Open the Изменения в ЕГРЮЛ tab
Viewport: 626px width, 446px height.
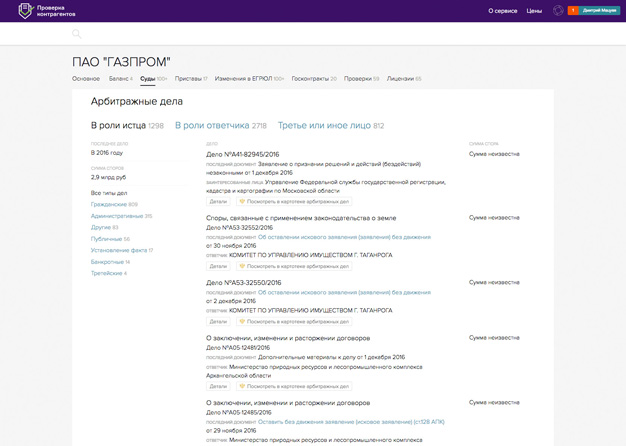(x=246, y=78)
